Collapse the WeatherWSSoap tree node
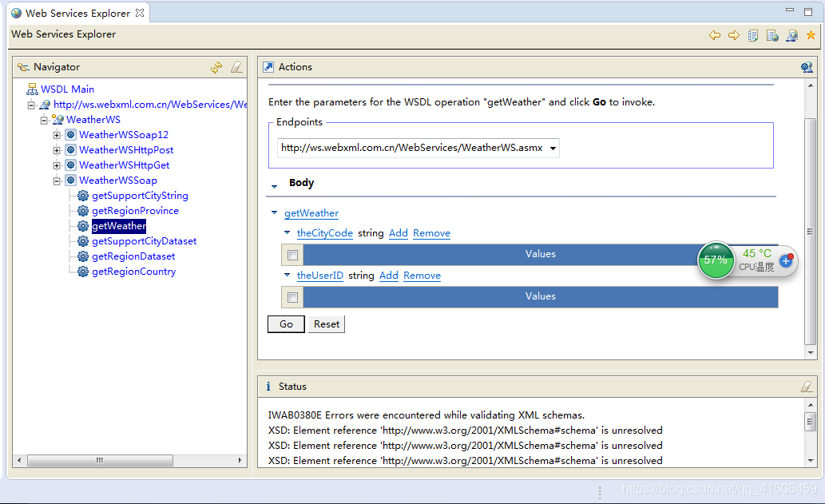 pos(57,181)
